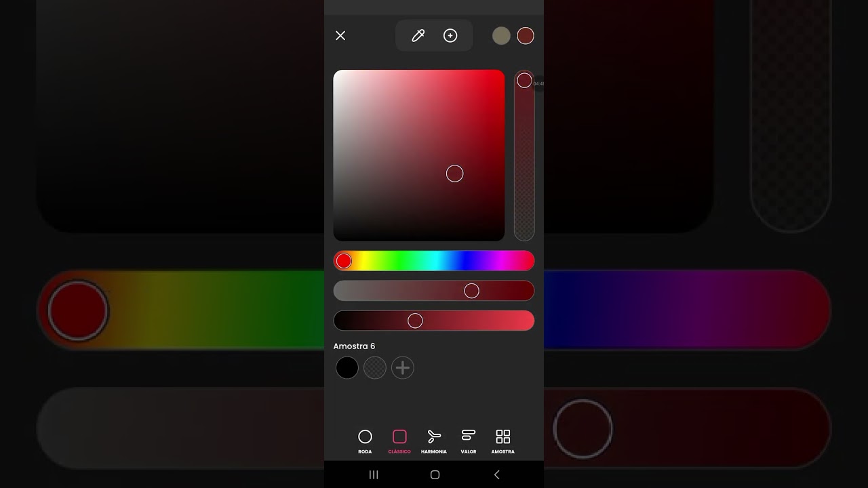Click the cyan region of hue bar
Viewport: 868px width, 488px height.
click(x=434, y=261)
